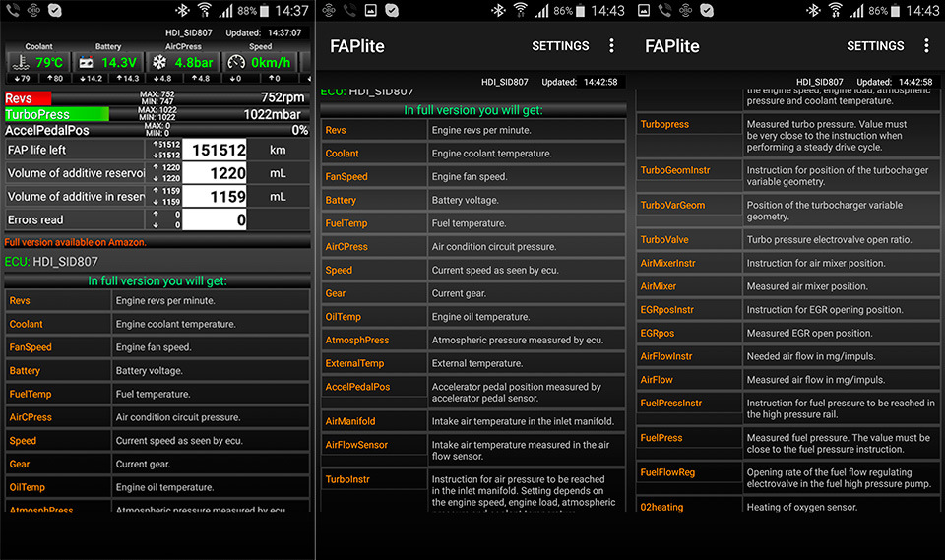Tap the 1022mbar reading

[273, 114]
